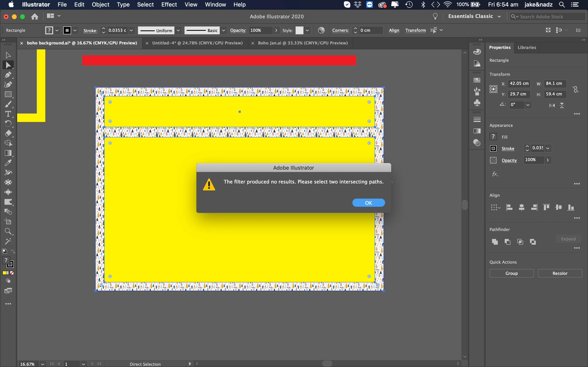Viewport: 588px width, 367px height.
Task: Swap fill and stroke colors
Action: [13, 251]
